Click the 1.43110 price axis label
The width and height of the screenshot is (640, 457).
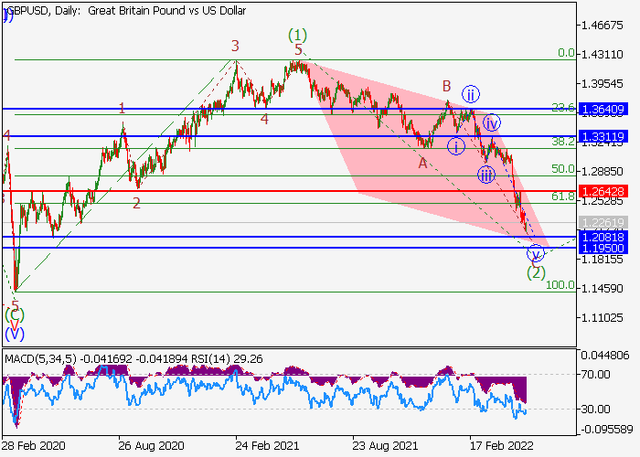pos(602,54)
